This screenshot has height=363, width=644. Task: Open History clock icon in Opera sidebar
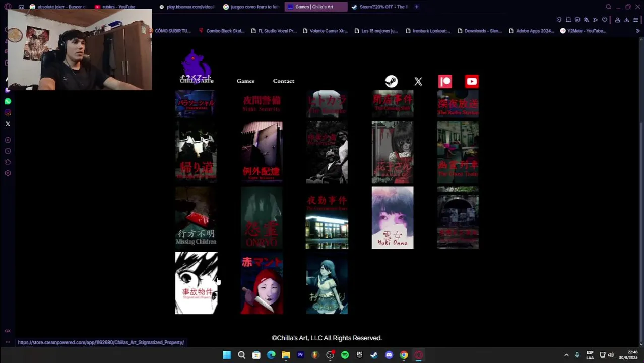8,151
